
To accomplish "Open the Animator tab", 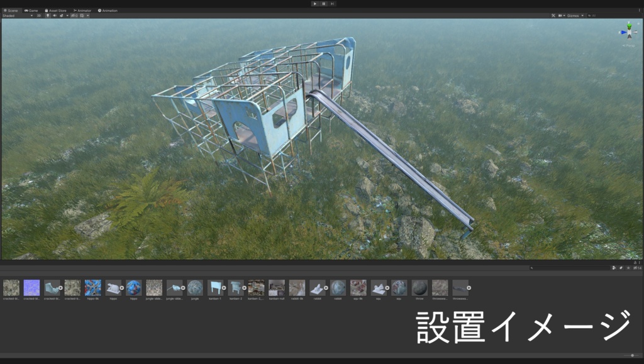I will (82, 11).
